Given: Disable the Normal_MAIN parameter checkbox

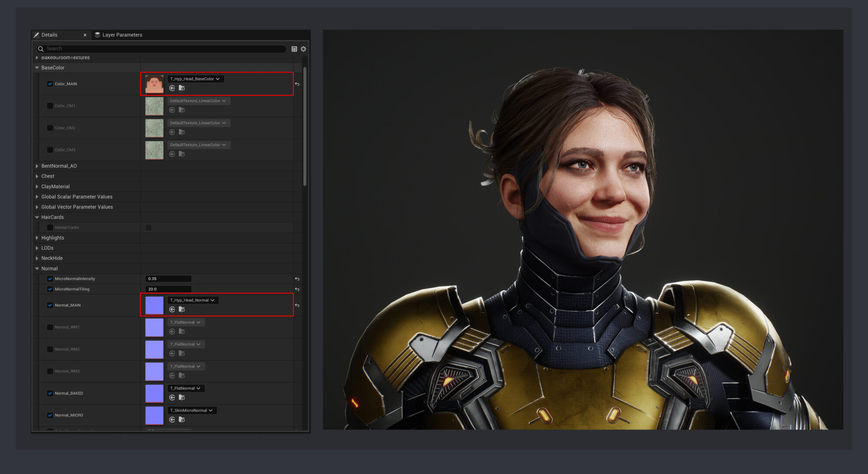Looking at the screenshot, I should click(x=50, y=305).
